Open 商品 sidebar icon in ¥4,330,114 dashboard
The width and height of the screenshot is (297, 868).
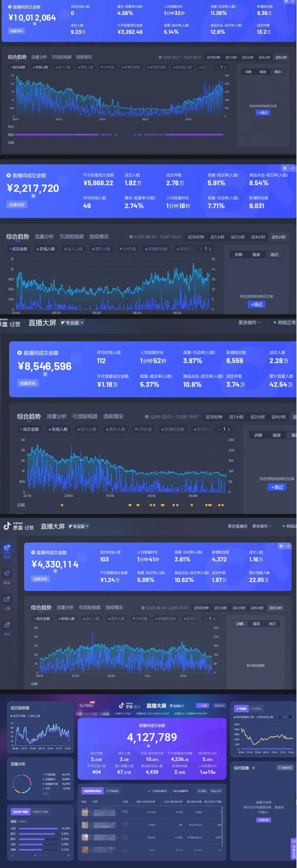point(7,574)
